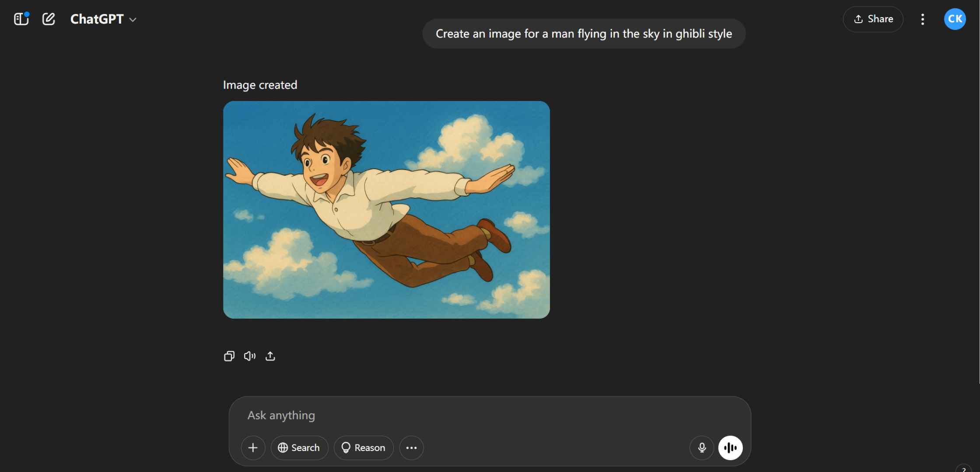Image resolution: width=980 pixels, height=472 pixels.
Task: Expand the ChatGPT model dropdown
Action: [x=104, y=19]
